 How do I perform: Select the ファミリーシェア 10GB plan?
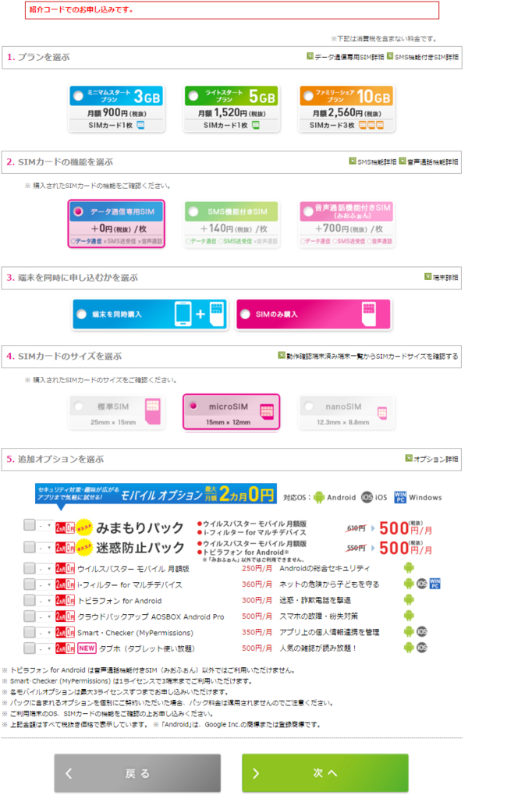(346, 108)
